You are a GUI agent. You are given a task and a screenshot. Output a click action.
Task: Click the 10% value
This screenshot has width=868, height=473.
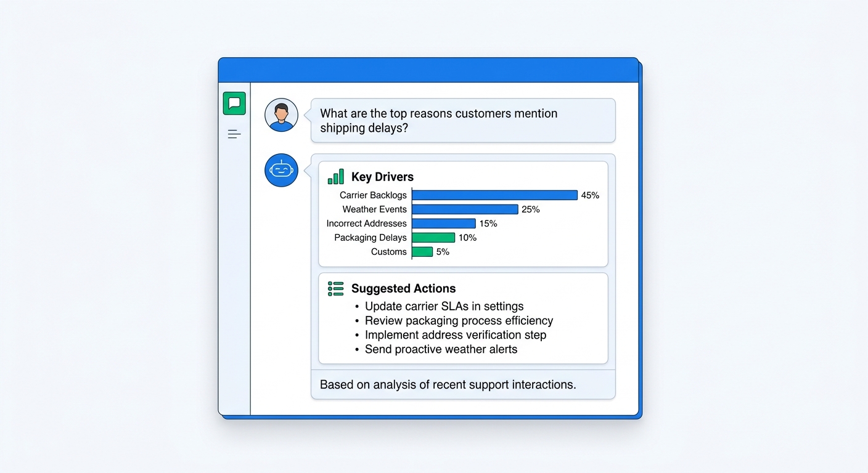(x=467, y=238)
